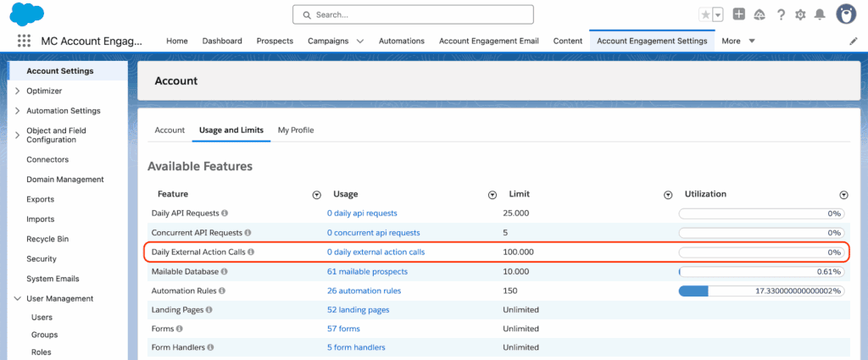Screen dimensions: 868x360
Task: Open the Limit column sort menu
Action: (668, 195)
